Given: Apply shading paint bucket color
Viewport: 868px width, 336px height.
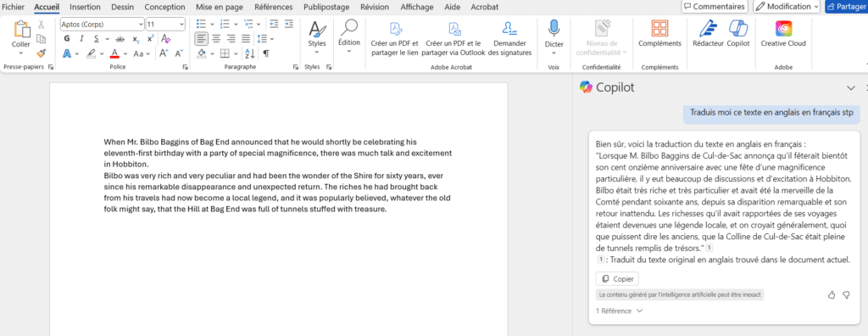Looking at the screenshot, I should [x=202, y=53].
